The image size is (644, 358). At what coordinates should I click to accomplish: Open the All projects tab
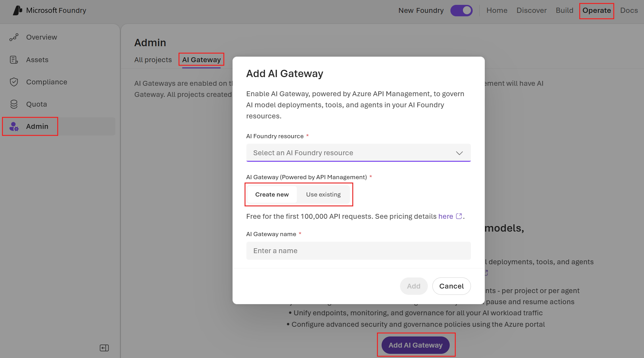click(x=153, y=60)
